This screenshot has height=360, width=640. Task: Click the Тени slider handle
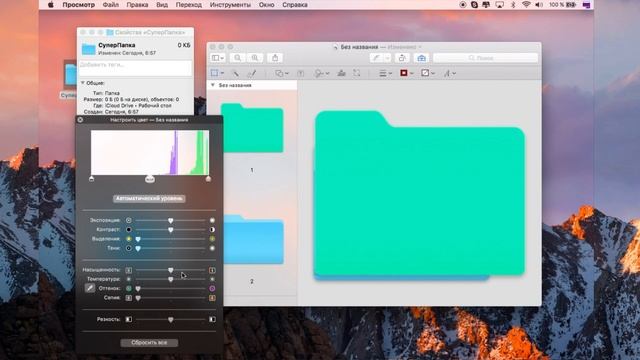click(x=138, y=248)
